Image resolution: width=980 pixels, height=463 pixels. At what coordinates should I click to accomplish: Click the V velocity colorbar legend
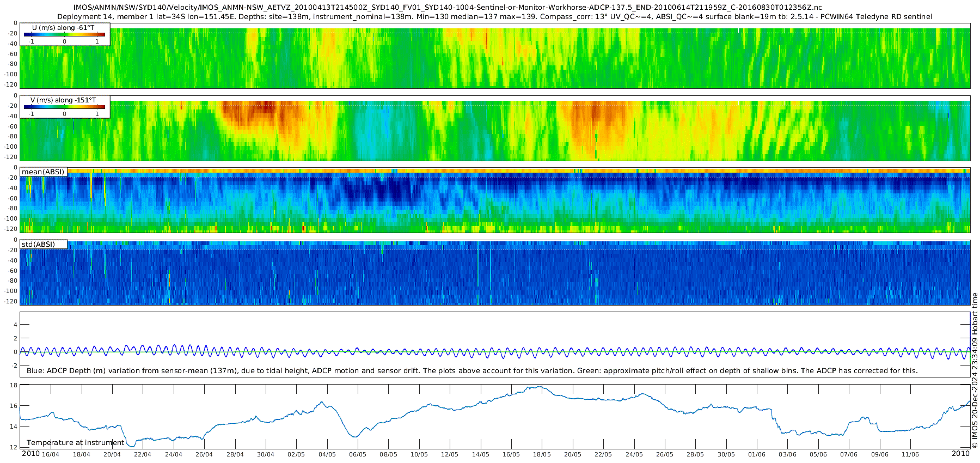point(65,107)
